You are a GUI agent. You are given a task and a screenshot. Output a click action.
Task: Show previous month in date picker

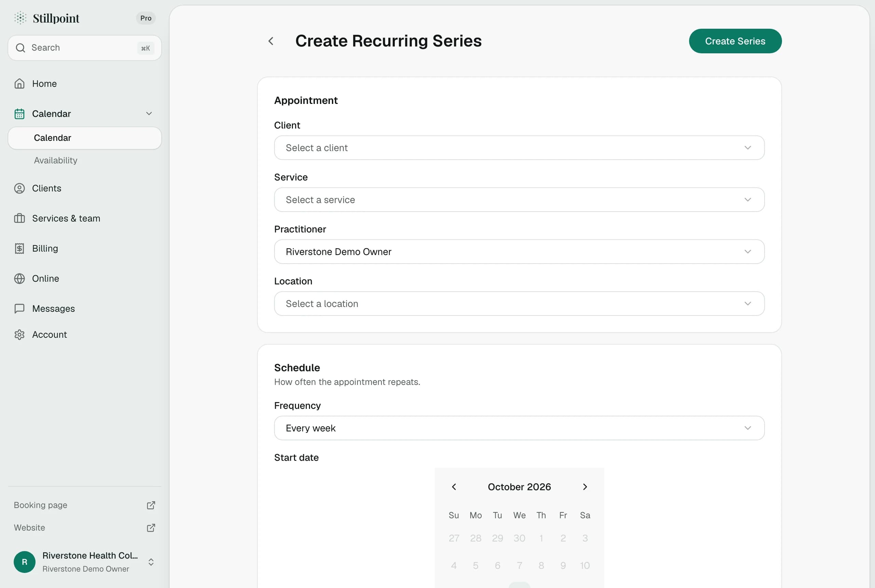pyautogui.click(x=454, y=487)
